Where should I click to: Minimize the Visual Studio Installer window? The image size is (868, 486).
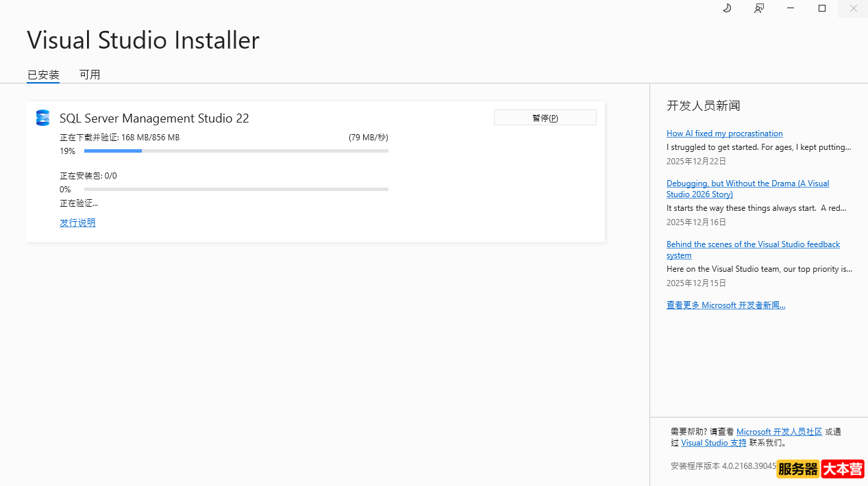pyautogui.click(x=791, y=8)
